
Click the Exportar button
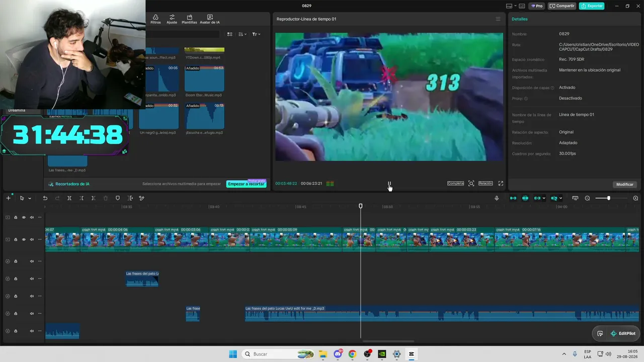click(x=592, y=6)
